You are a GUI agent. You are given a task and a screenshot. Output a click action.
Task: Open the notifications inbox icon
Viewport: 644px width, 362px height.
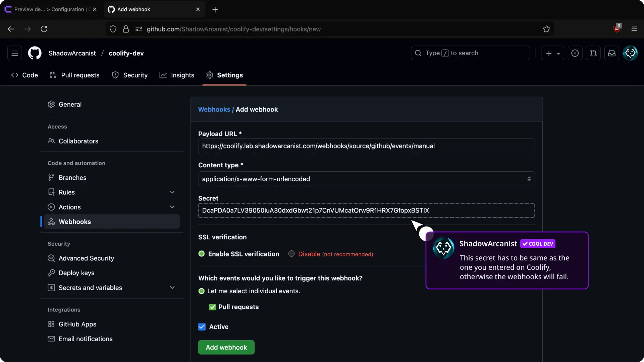point(611,53)
